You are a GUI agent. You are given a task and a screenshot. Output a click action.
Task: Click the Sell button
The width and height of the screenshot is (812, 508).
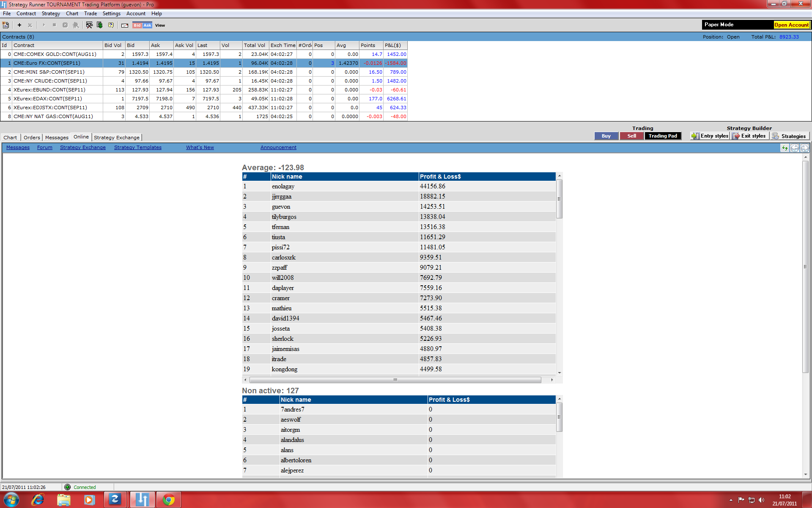(631, 136)
